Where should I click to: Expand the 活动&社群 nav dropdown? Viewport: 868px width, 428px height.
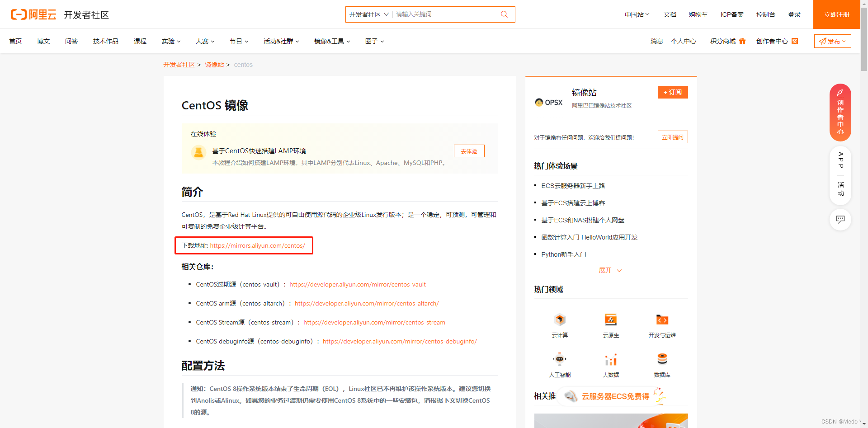pos(281,41)
